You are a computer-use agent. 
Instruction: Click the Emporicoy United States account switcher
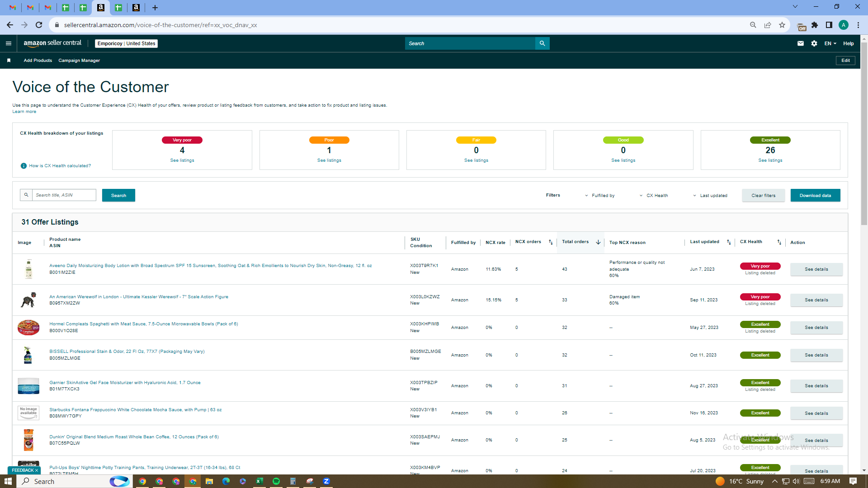(x=127, y=43)
